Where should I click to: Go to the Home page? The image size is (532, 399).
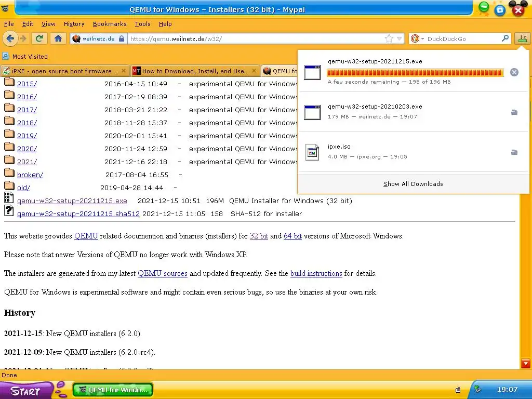[58, 38]
